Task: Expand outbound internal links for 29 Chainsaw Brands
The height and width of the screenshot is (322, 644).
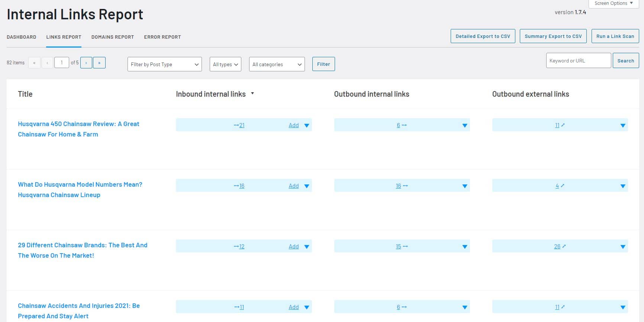Action: pos(465,247)
